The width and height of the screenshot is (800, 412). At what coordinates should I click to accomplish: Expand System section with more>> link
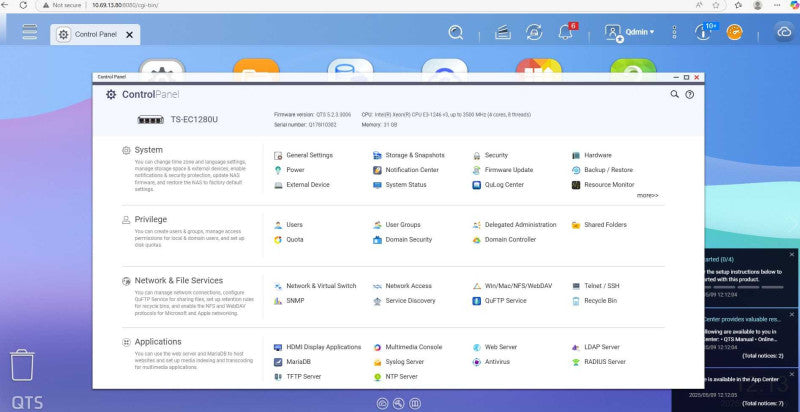pos(647,195)
